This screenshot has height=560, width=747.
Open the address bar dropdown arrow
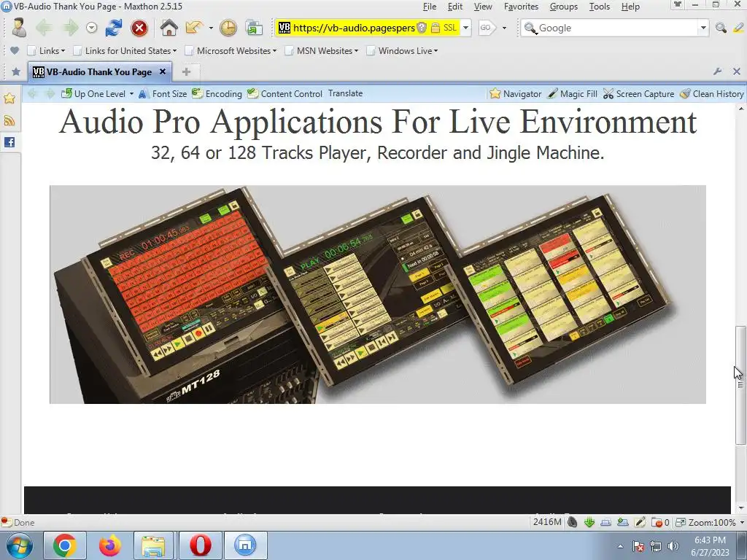[466, 28]
